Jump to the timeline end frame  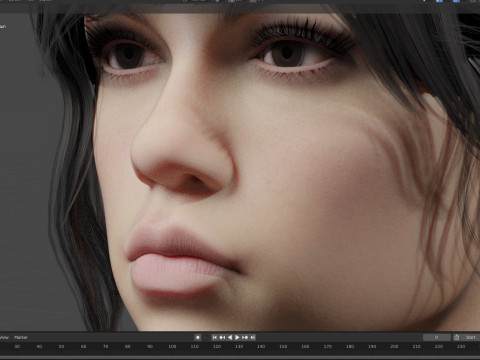(x=253, y=337)
